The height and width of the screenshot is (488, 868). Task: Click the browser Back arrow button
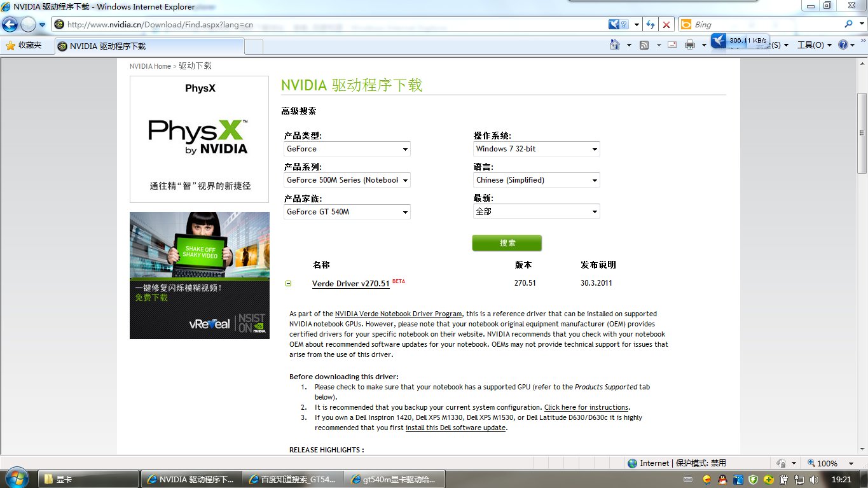coord(10,25)
